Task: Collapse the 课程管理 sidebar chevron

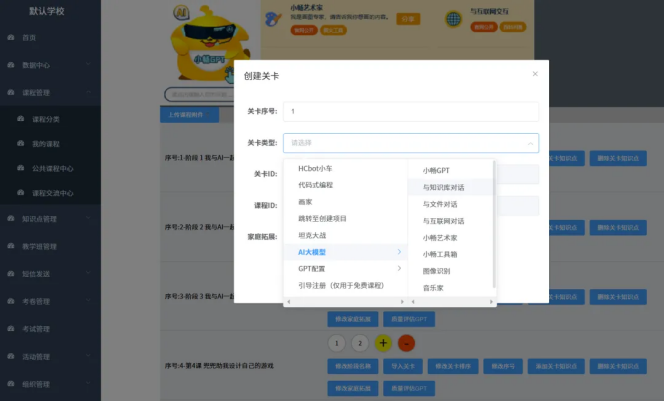Action: point(88,92)
